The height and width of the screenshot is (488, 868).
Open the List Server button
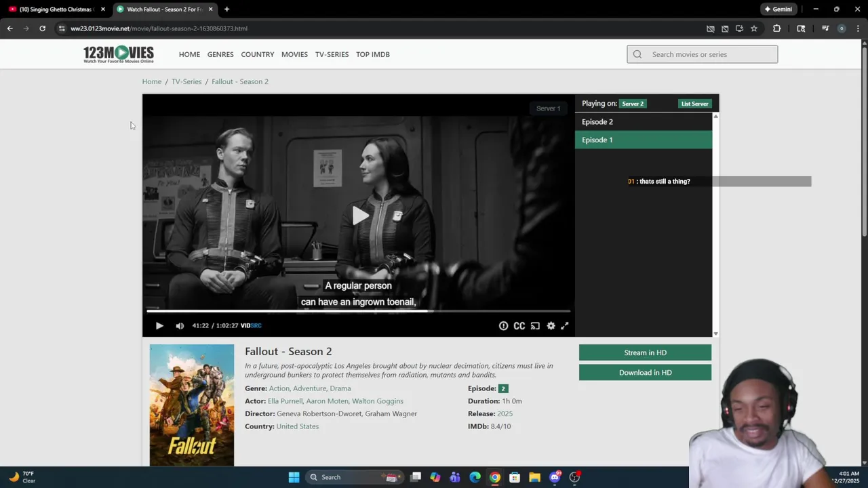[694, 104]
